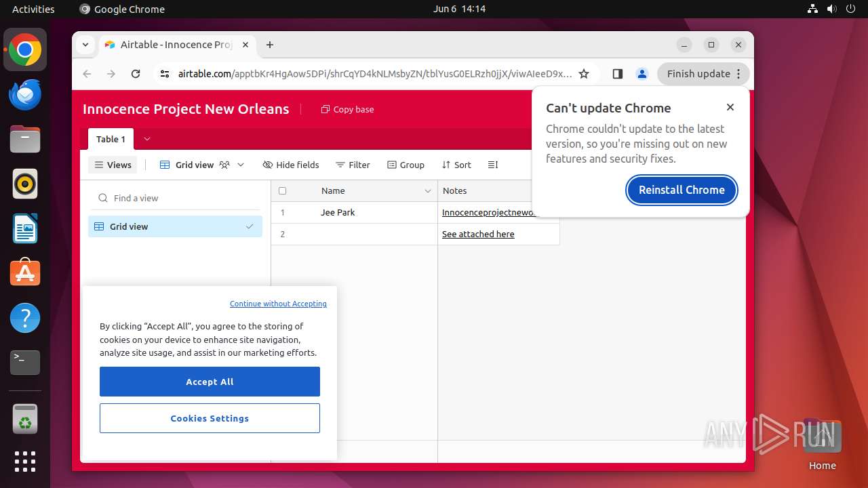Toggle the Views sidebar
Viewport: 868px width, 488px height.
(x=113, y=165)
